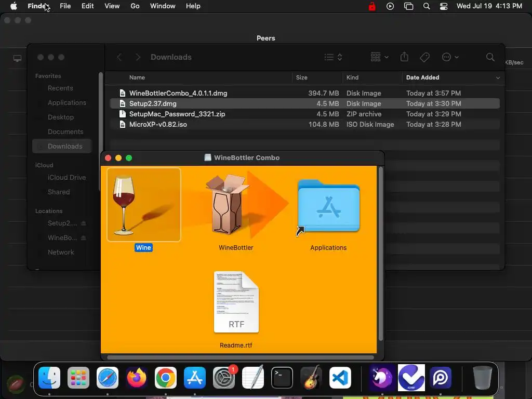Sort files by Kind column
The height and width of the screenshot is (399, 532).
[352, 78]
